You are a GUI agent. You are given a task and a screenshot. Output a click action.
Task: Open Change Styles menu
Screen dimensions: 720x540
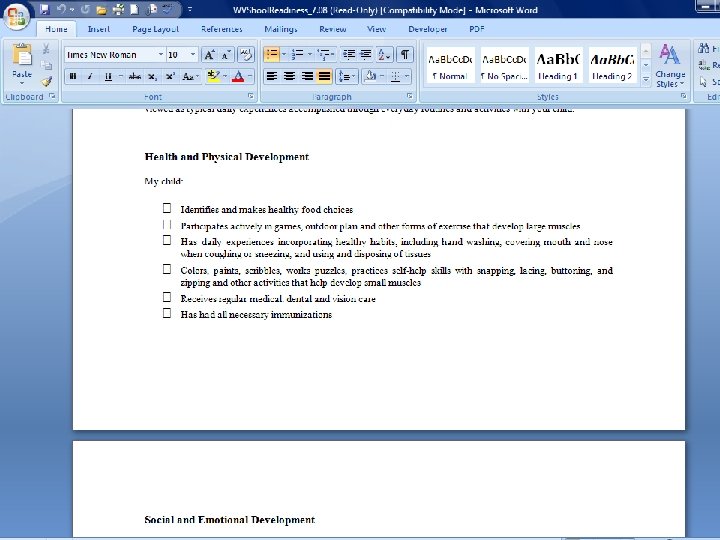pos(670,65)
